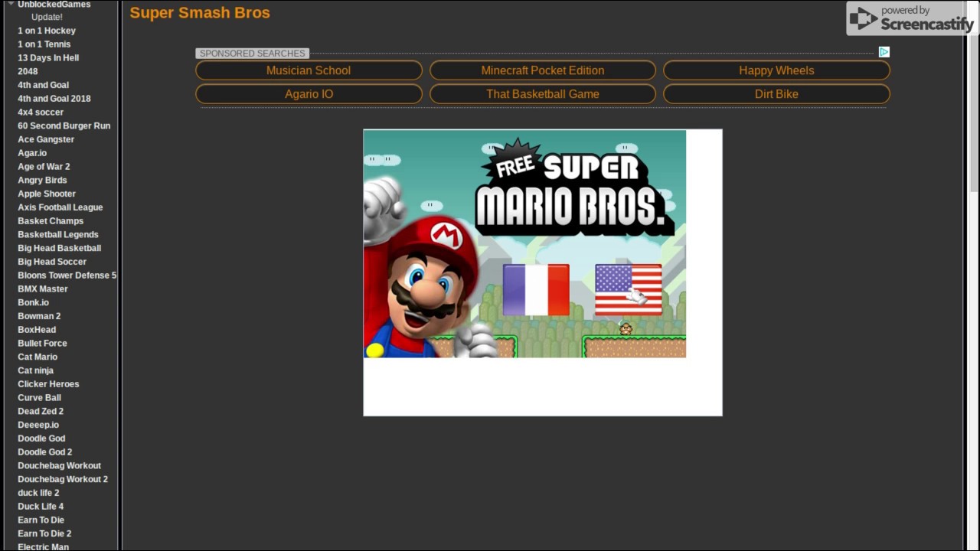This screenshot has height=551, width=980.
Task: Open the duck life 2 link
Action: click(x=38, y=493)
